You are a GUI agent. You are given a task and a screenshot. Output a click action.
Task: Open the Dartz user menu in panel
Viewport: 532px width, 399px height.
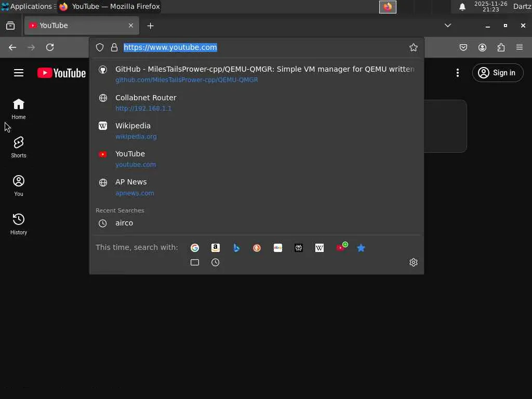click(x=522, y=6)
